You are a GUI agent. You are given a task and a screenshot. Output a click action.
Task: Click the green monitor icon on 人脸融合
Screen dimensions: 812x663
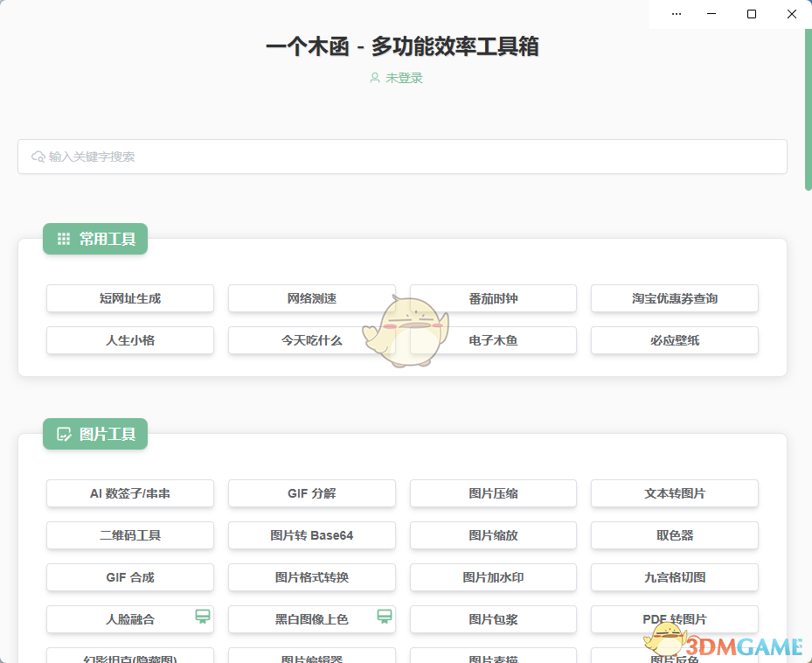pos(203,618)
